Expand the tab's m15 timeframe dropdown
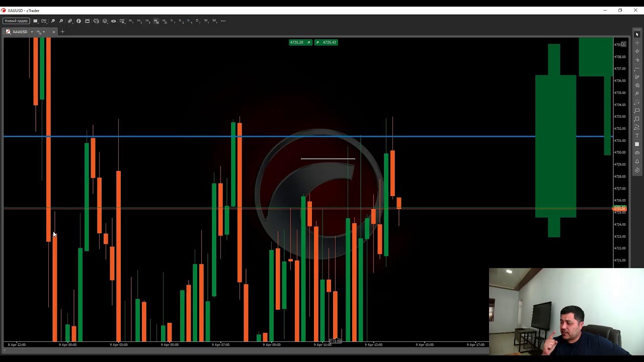The image size is (644, 362). [x=43, y=32]
